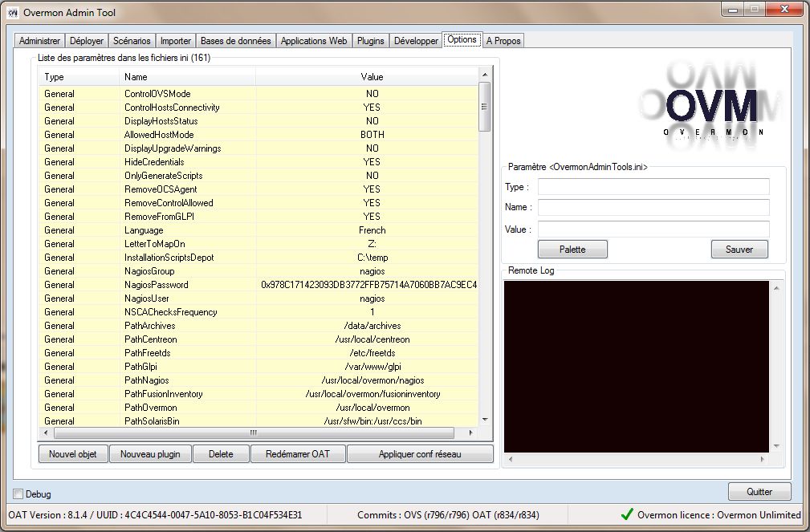The width and height of the screenshot is (810, 532).
Task: Click the OVM Overmon logo
Action: point(712,107)
